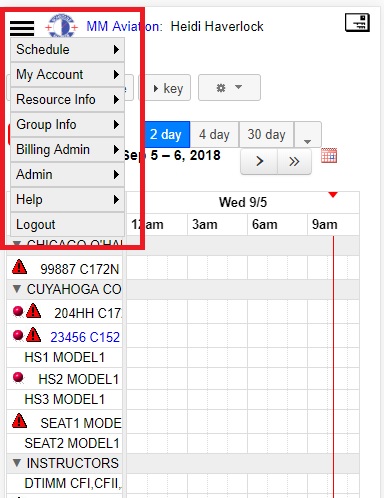This screenshot has width=384, height=498.
Task: Open the view range dropdown arrow
Action: point(308,135)
